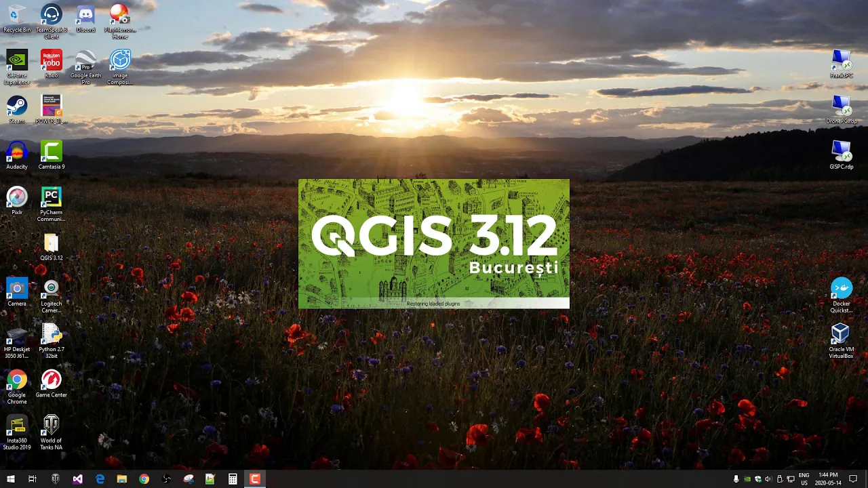Open the Windows Start menu
This screenshot has height=488, width=868.
[11, 479]
